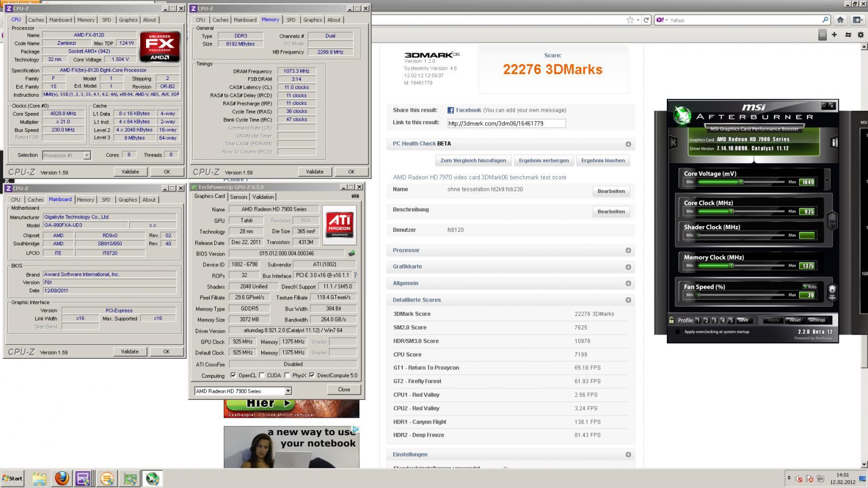The height and width of the screenshot is (488, 868).
Task: Toggle the PhysX checkbox in GPU-Z
Action: [287, 376]
